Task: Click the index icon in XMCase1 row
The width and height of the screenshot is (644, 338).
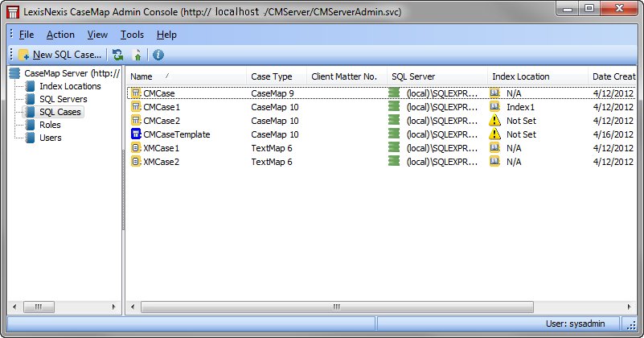Action: [x=495, y=147]
